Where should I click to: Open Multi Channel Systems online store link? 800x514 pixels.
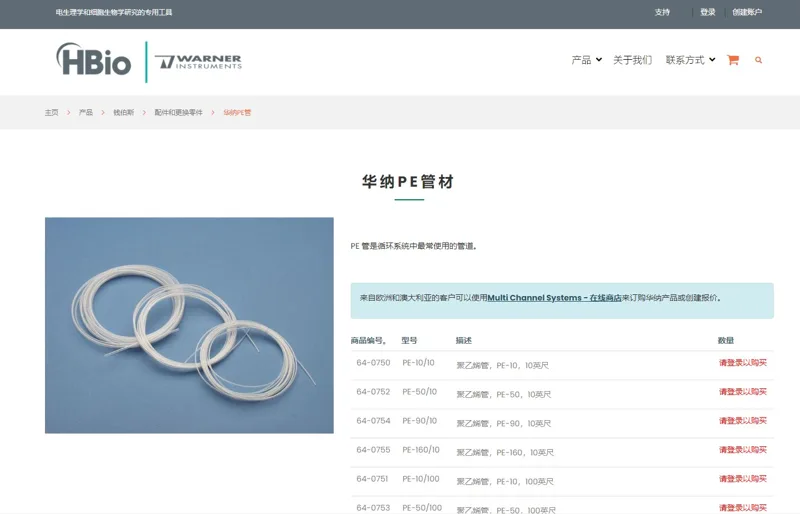coord(555,298)
